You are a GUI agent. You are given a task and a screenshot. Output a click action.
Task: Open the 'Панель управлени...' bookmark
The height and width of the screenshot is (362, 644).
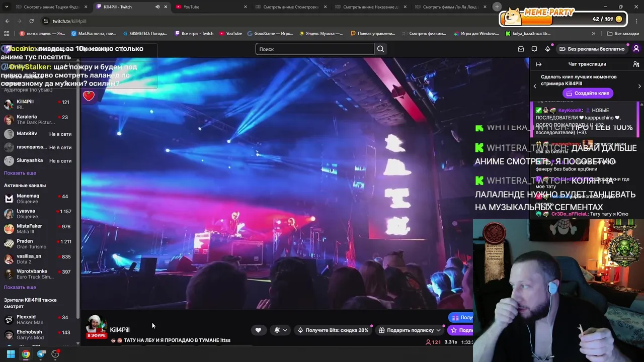[x=373, y=33]
